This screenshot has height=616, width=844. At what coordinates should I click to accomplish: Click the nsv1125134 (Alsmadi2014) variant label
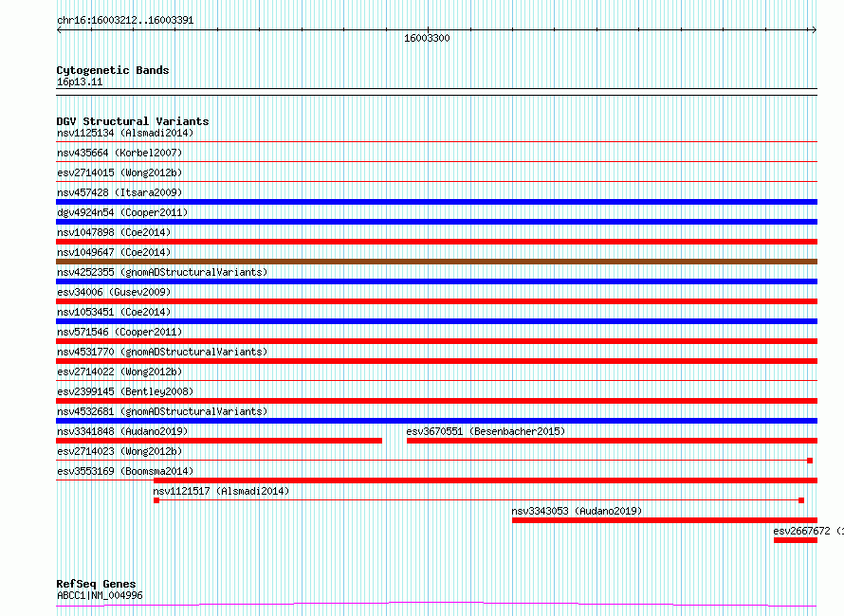click(125, 133)
